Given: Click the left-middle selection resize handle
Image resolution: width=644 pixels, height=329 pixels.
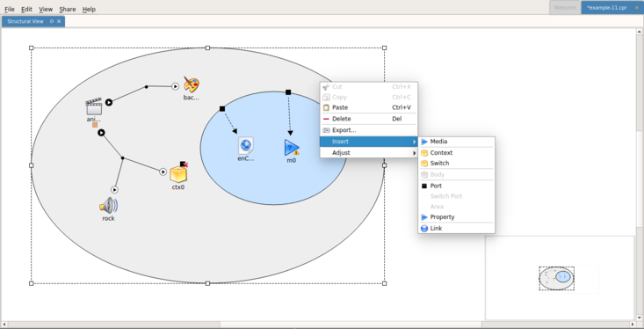Looking at the screenshot, I should point(32,165).
